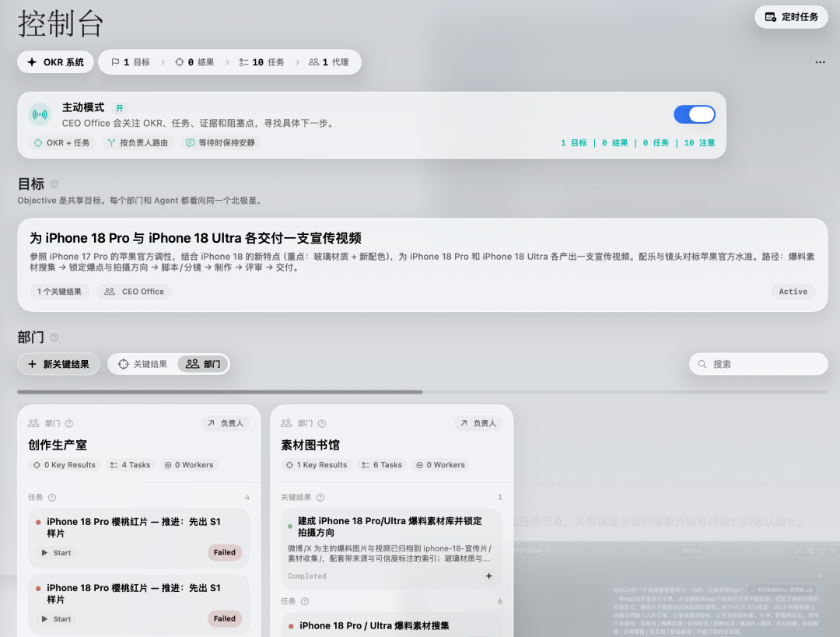Click the help icon beside 部门 heading
This screenshot has width=840, height=637.
pyautogui.click(x=54, y=338)
